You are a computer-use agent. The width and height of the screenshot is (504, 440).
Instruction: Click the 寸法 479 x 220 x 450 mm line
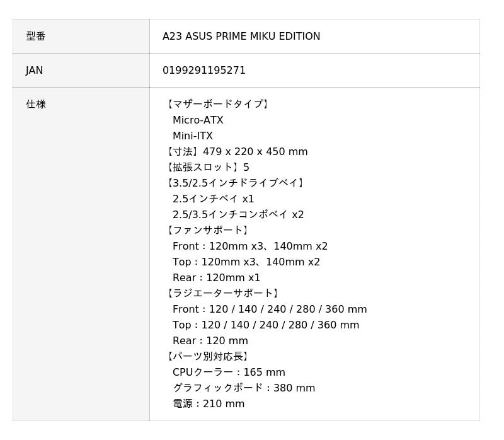click(x=236, y=152)
